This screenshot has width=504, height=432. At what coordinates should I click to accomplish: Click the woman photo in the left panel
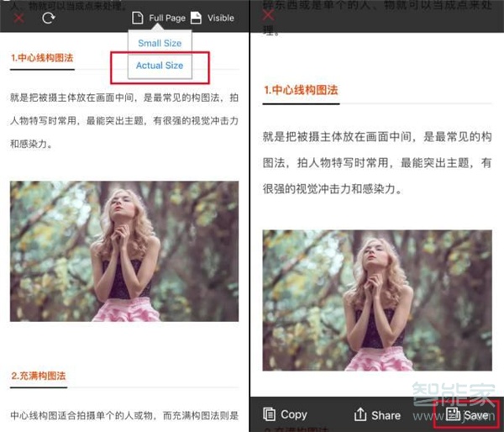(124, 251)
